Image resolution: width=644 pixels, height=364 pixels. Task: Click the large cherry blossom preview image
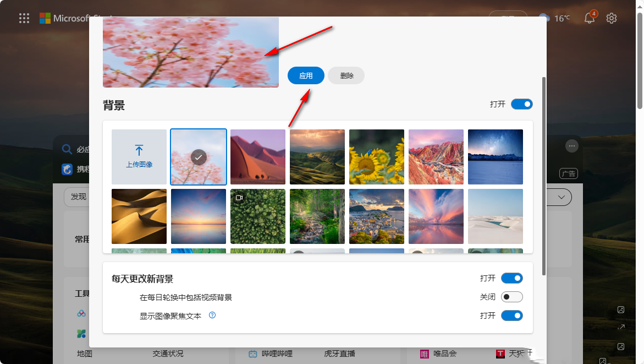click(191, 52)
